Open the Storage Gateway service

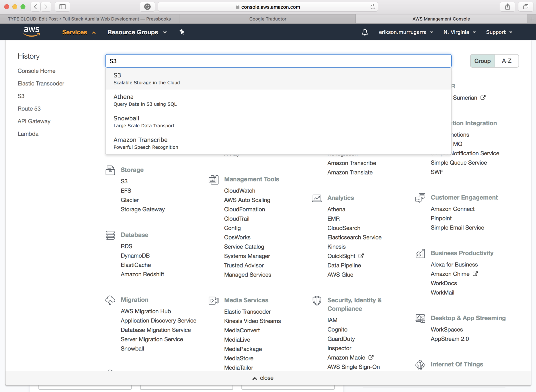[x=143, y=209]
